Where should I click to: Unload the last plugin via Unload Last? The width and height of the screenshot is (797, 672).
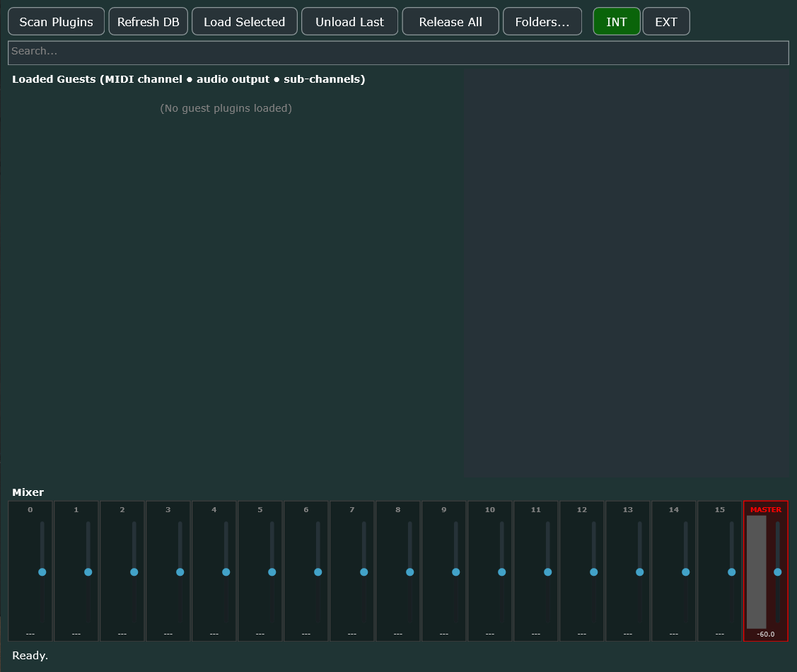point(349,22)
